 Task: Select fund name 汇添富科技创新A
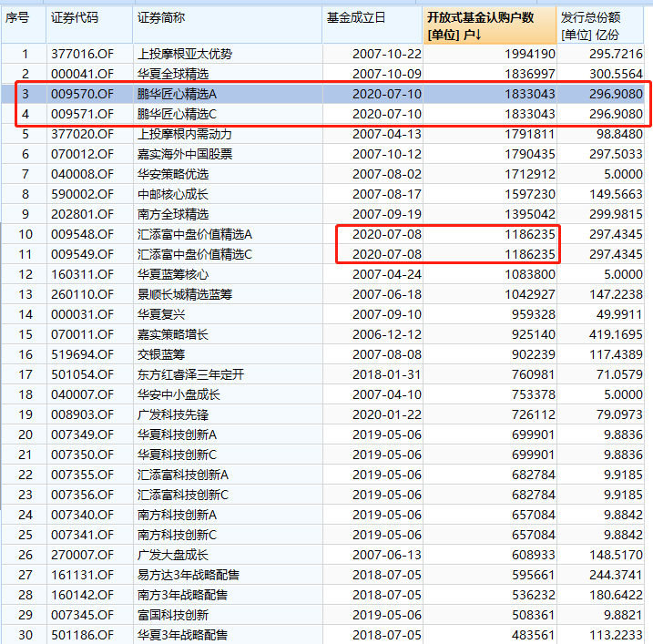point(183,475)
